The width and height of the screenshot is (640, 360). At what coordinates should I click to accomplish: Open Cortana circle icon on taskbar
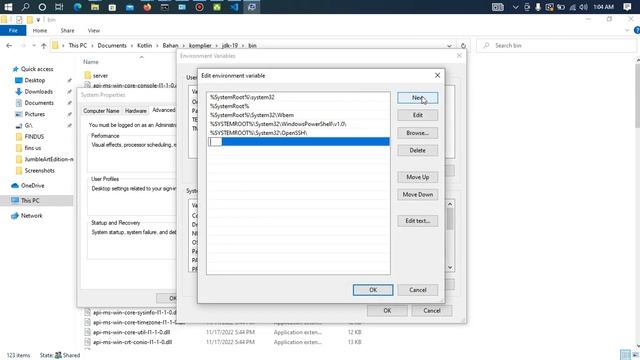(x=42, y=7)
